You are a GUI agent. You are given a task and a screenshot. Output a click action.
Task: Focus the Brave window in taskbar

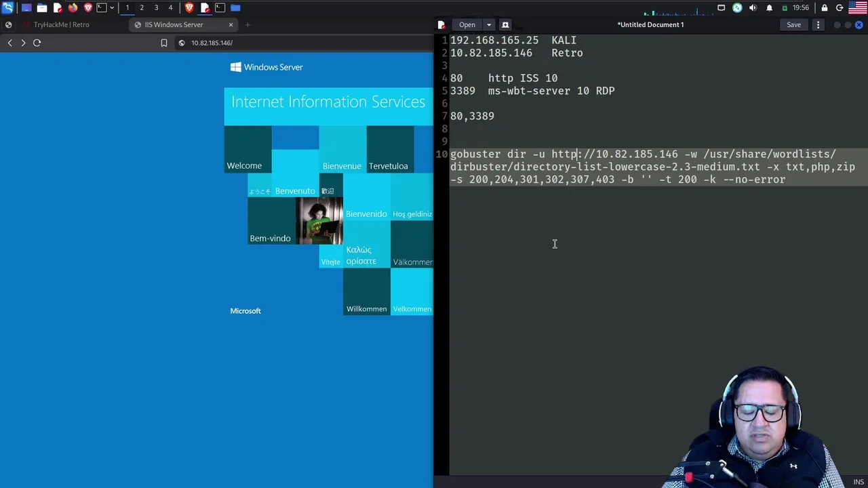tap(189, 7)
